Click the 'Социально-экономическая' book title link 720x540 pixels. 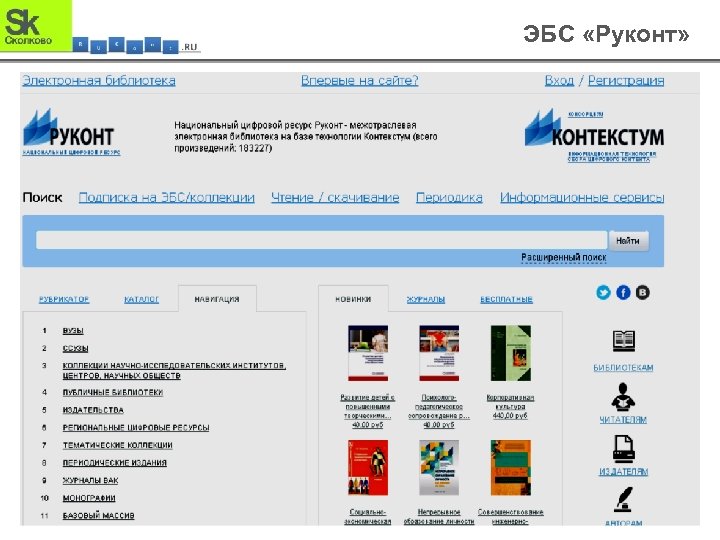pyautogui.click(x=368, y=517)
